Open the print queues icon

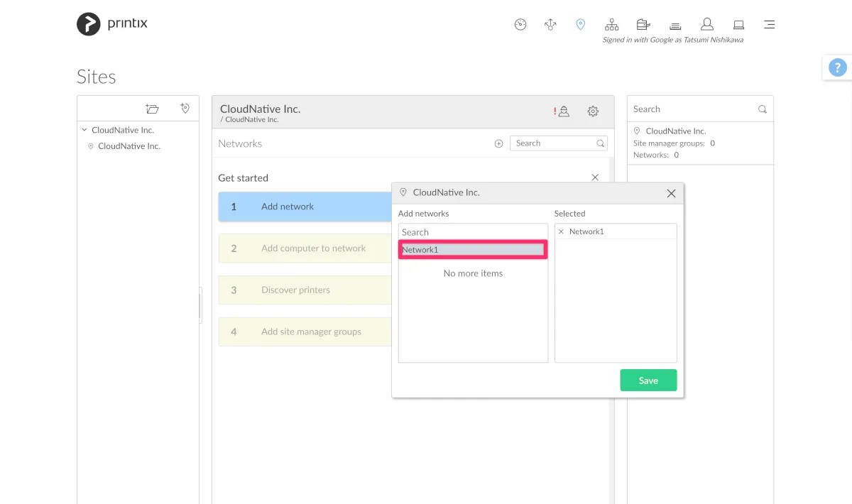point(675,26)
